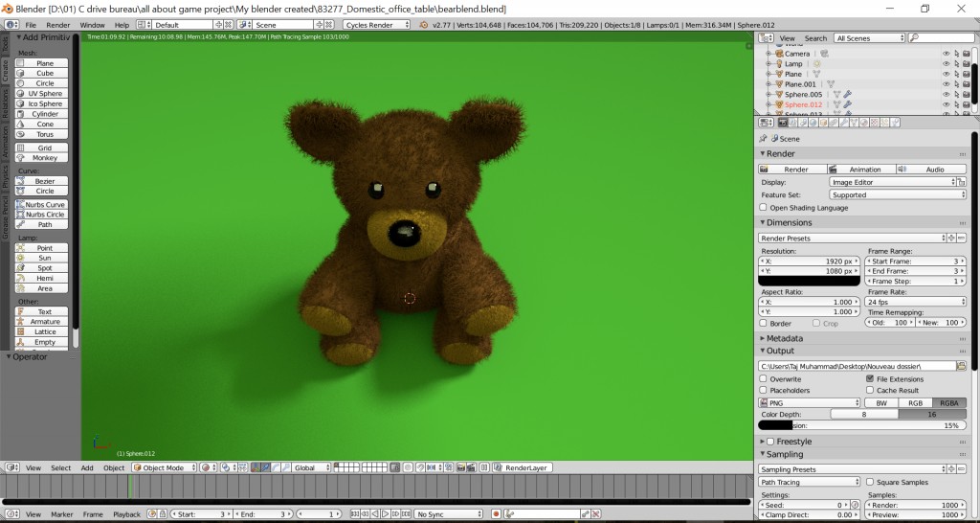The image size is (980, 523).
Task: Add a UV Sphere mesh
Action: pos(41,93)
